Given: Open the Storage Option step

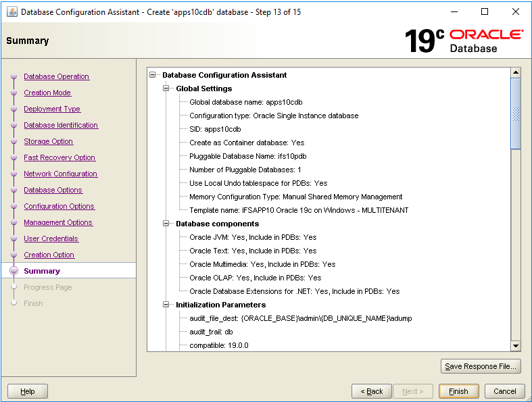Looking at the screenshot, I should click(x=48, y=141).
